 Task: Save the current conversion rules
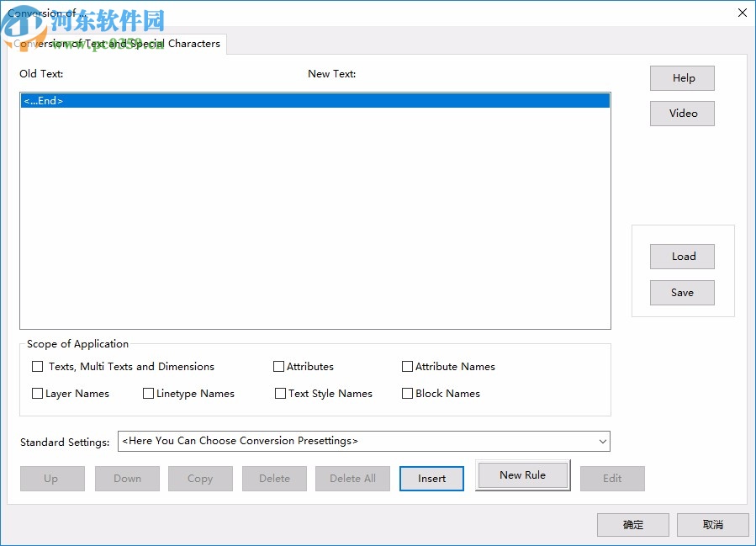[x=681, y=292]
